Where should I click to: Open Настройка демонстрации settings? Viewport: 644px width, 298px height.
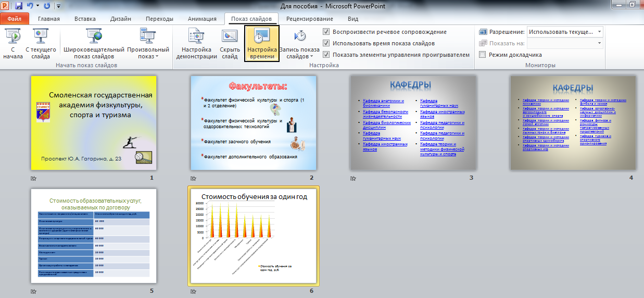click(x=196, y=44)
